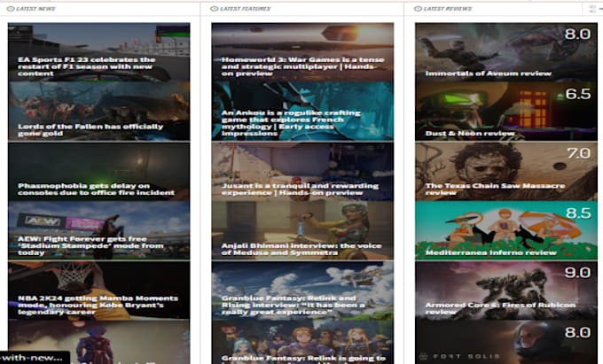Open the Latest Features section heading

(245, 9)
